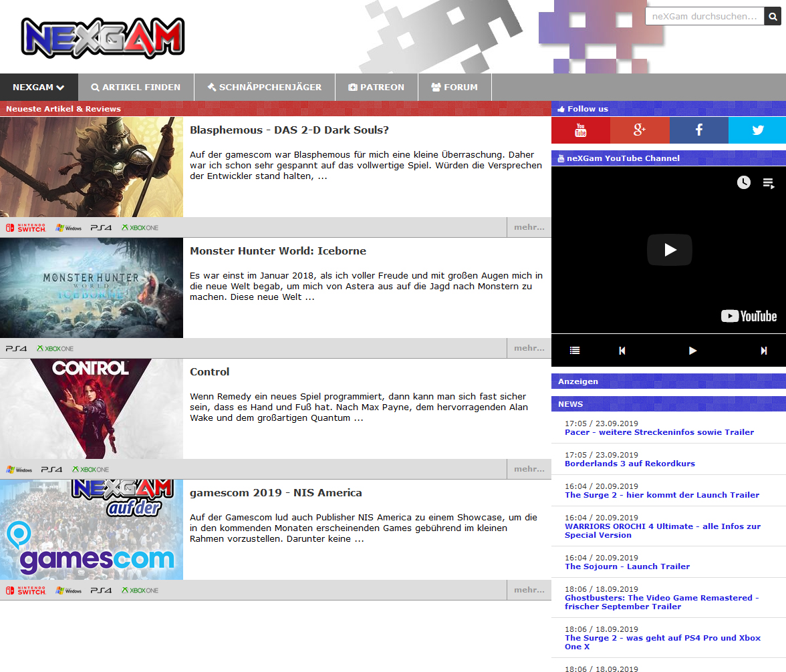Open the Facebook follow button

(x=699, y=130)
